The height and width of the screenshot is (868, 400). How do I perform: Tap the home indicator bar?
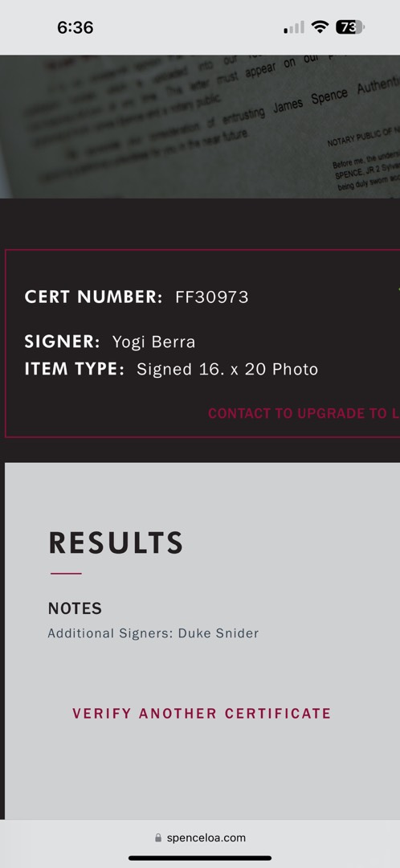pyautogui.click(x=200, y=858)
